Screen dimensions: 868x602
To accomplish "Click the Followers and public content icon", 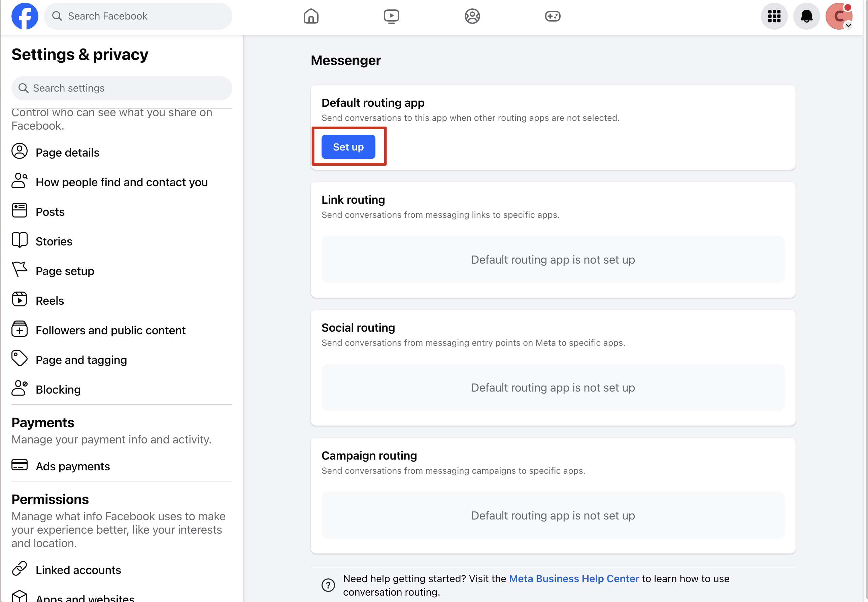I will click(x=20, y=329).
